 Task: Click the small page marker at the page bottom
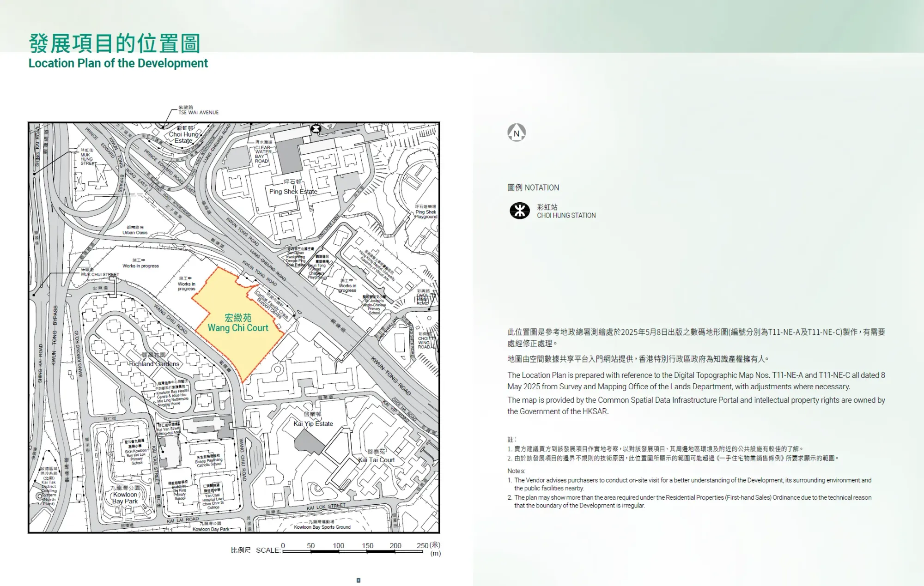(x=359, y=580)
